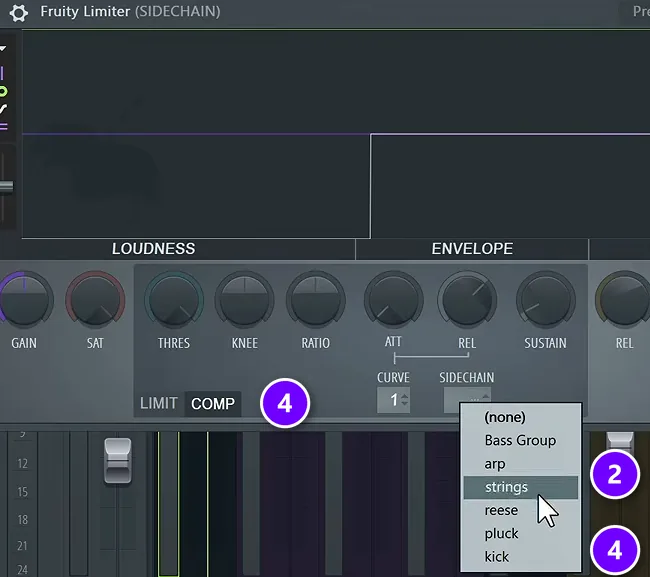Click the SUSTAIN knob
This screenshot has height=577, width=650.
546,299
